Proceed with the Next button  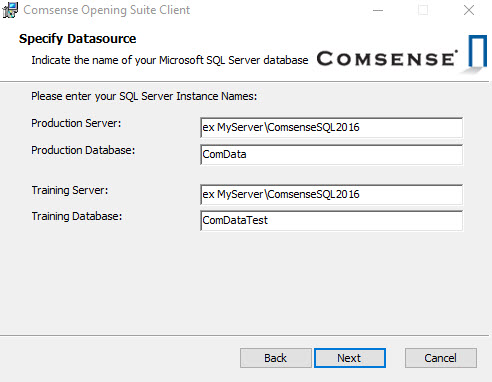coord(350,358)
